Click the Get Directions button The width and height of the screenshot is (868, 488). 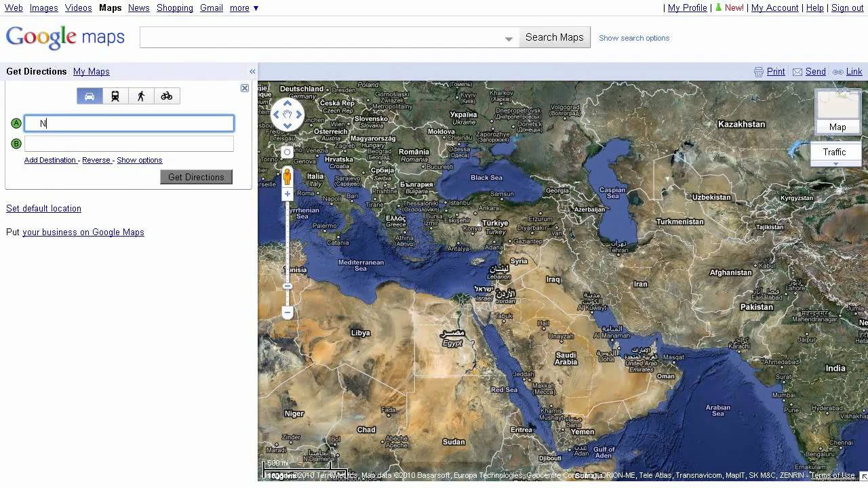[196, 177]
